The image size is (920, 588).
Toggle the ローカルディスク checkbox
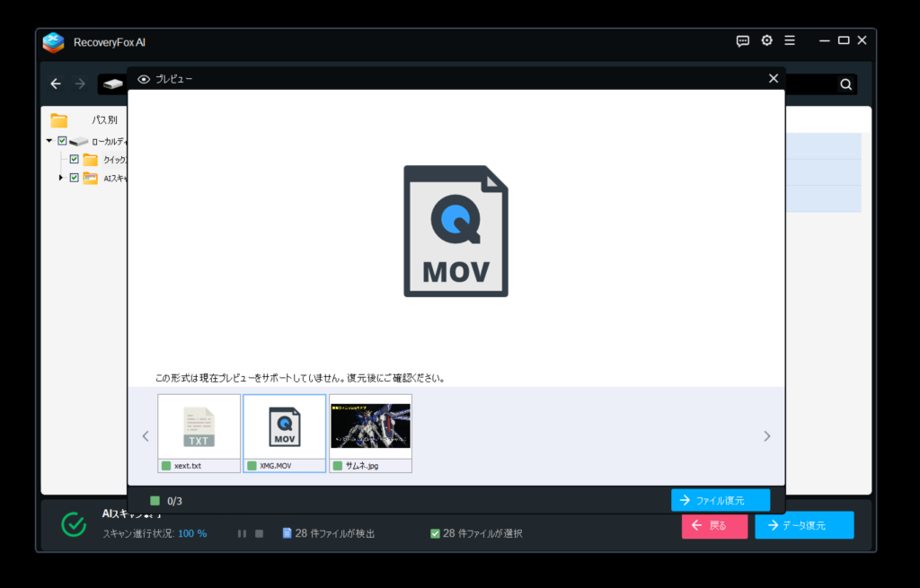pyautogui.click(x=62, y=141)
